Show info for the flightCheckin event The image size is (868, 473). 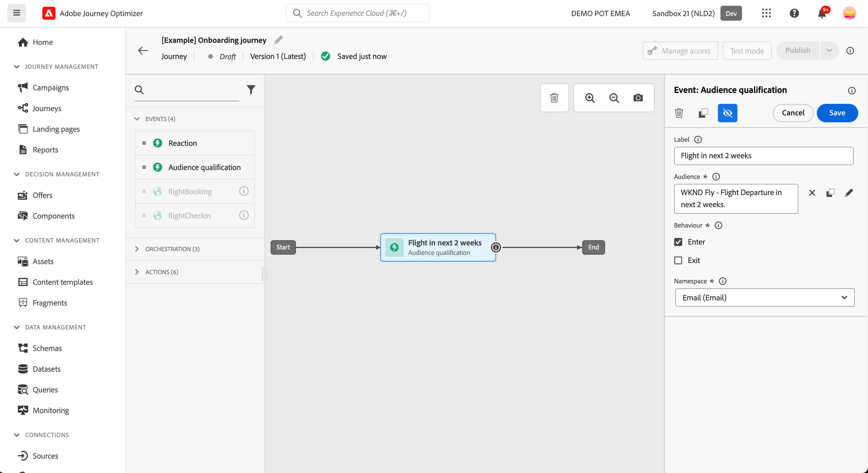click(244, 215)
